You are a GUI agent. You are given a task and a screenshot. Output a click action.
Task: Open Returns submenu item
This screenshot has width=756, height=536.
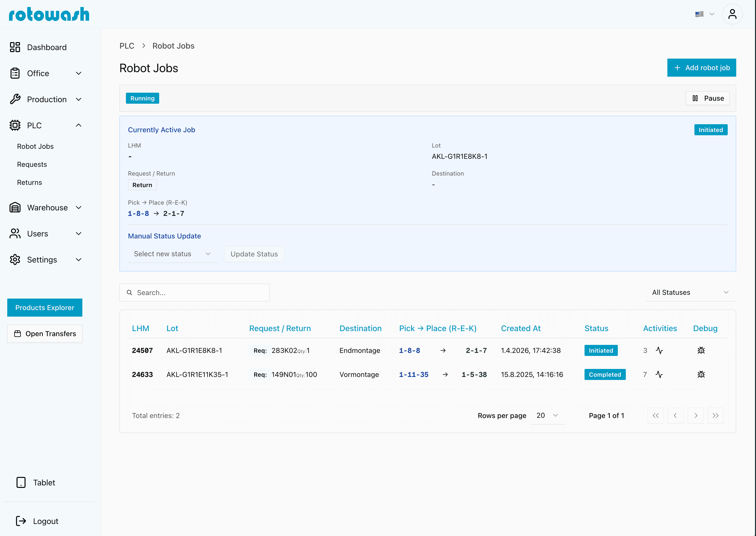[29, 183]
